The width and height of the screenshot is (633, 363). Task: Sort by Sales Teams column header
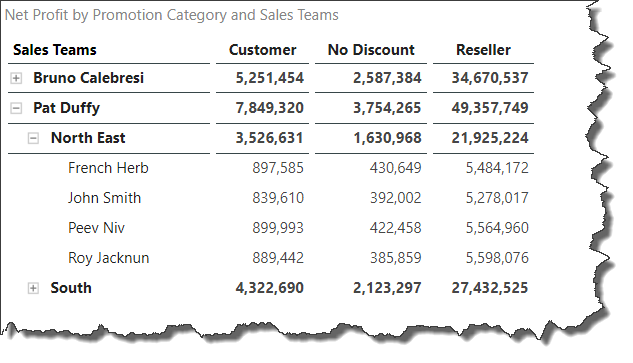54,50
